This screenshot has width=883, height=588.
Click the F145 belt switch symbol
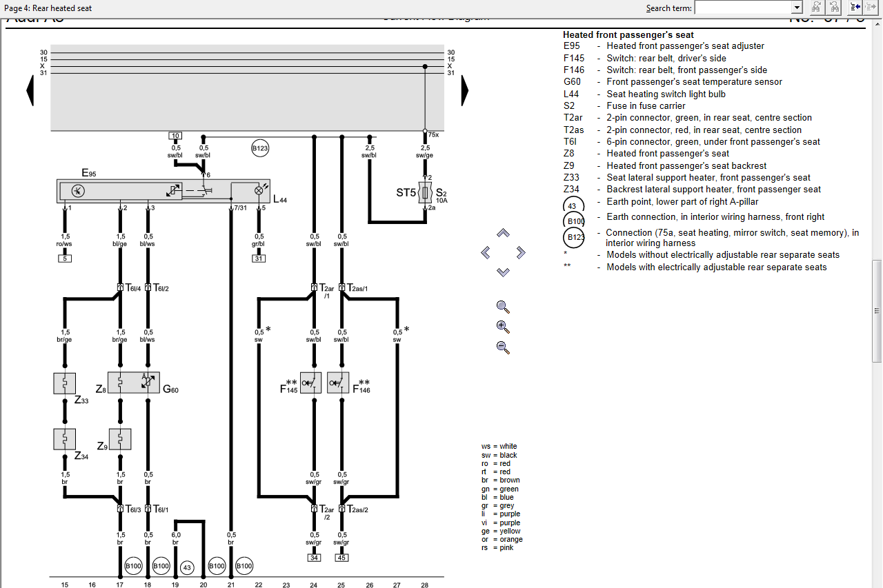[x=311, y=383]
